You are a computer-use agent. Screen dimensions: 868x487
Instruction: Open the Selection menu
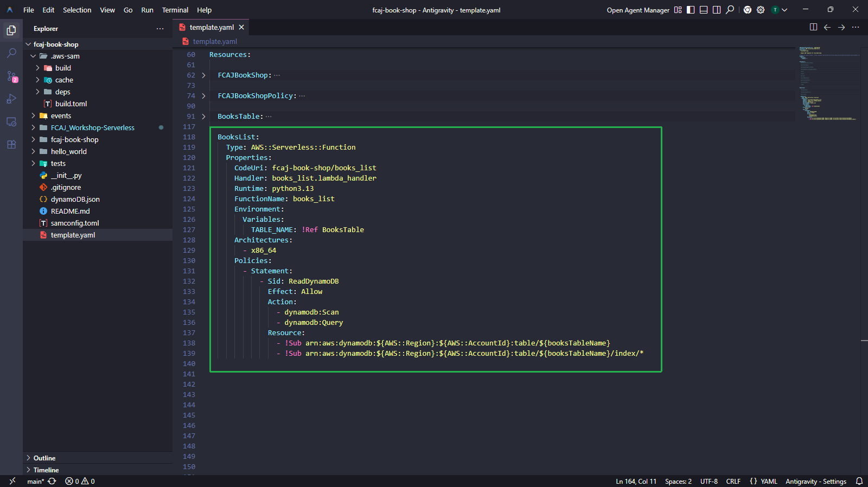[x=77, y=10]
